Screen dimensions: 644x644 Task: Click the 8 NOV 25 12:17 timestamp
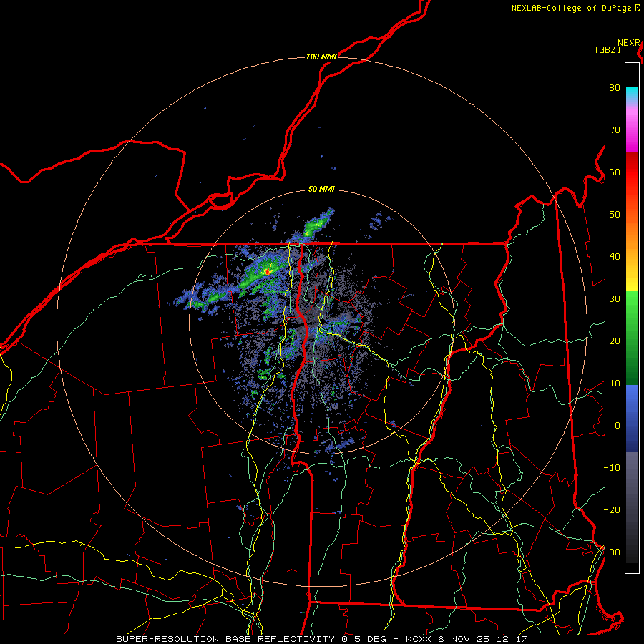[483, 639]
